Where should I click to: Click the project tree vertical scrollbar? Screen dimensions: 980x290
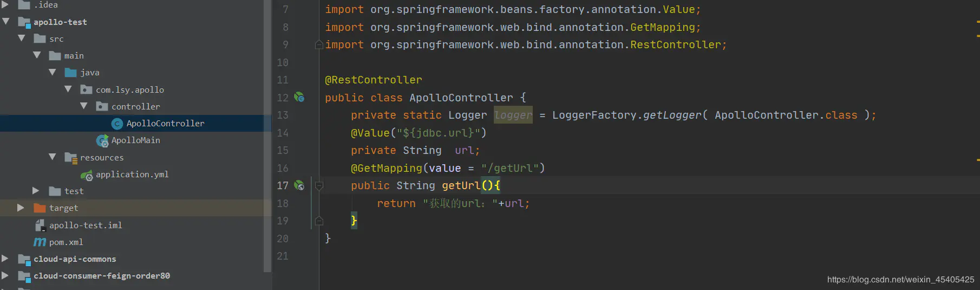point(267,136)
